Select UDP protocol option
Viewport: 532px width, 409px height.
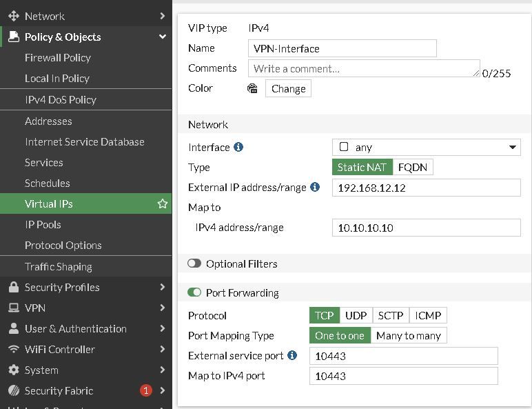356,316
